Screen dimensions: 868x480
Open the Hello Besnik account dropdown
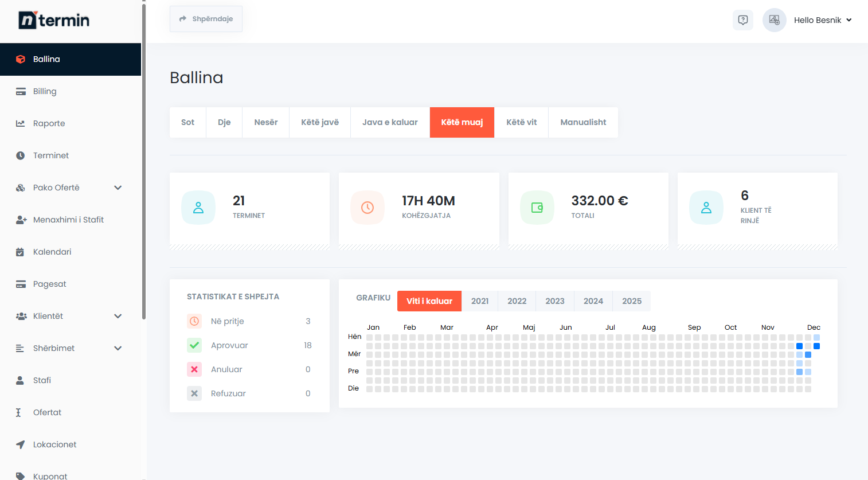point(822,20)
